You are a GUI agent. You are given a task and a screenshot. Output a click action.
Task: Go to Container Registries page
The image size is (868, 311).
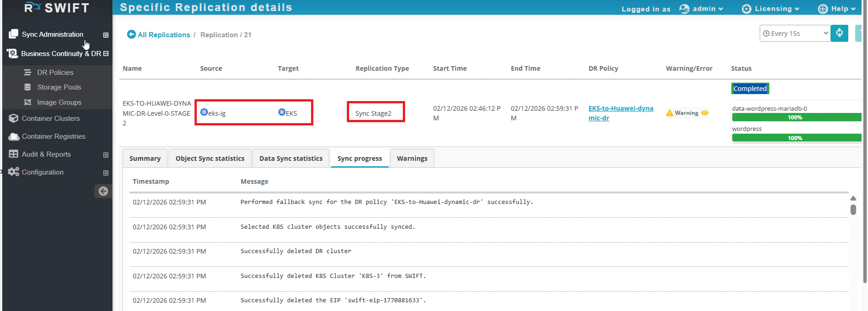(x=54, y=136)
